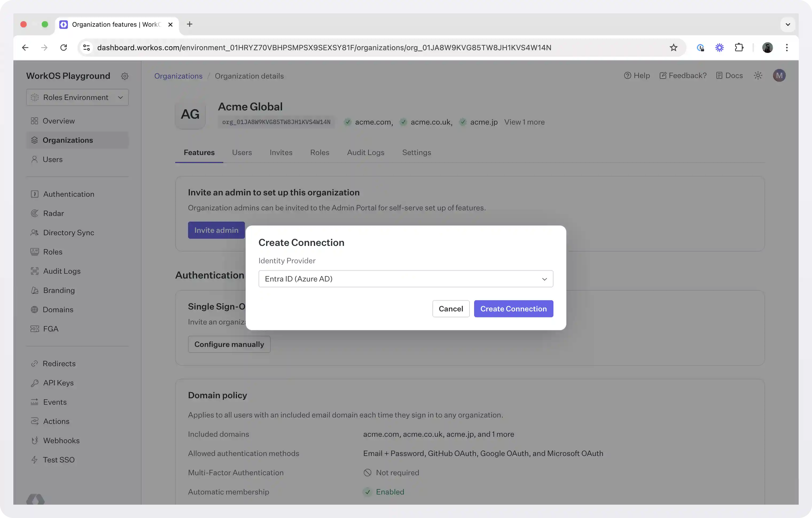
Task: Open Chrome profile avatar
Action: [x=767, y=48]
